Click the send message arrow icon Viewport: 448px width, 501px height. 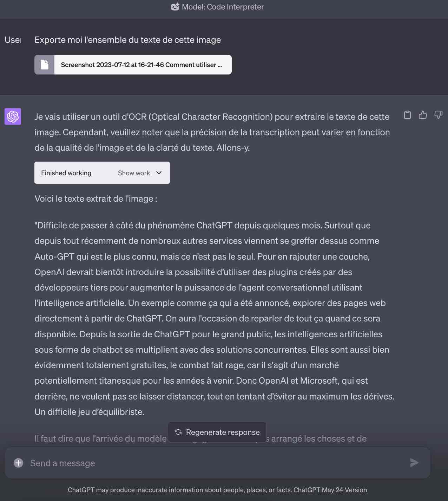415,462
